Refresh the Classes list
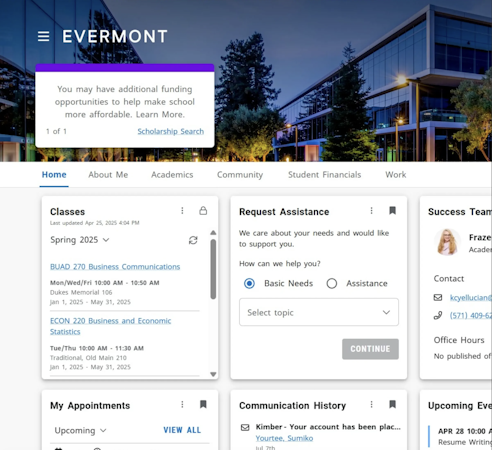This screenshot has width=492, height=450. 193,240
